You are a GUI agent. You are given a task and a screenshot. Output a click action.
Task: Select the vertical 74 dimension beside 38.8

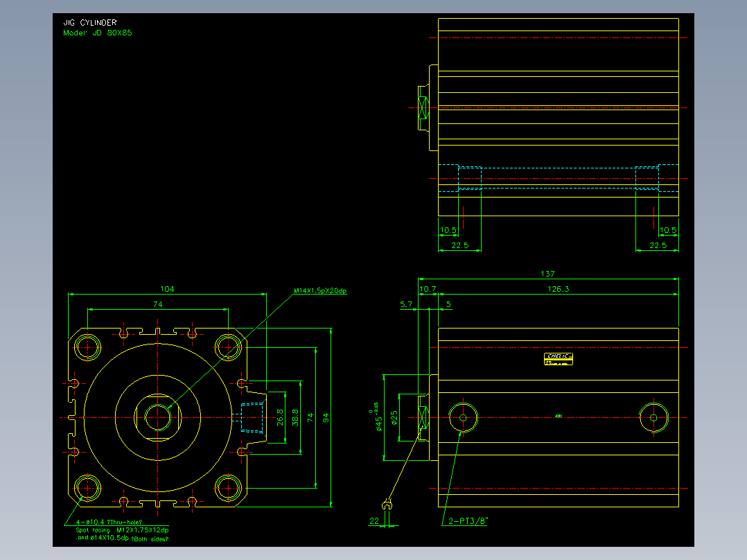coord(310,417)
